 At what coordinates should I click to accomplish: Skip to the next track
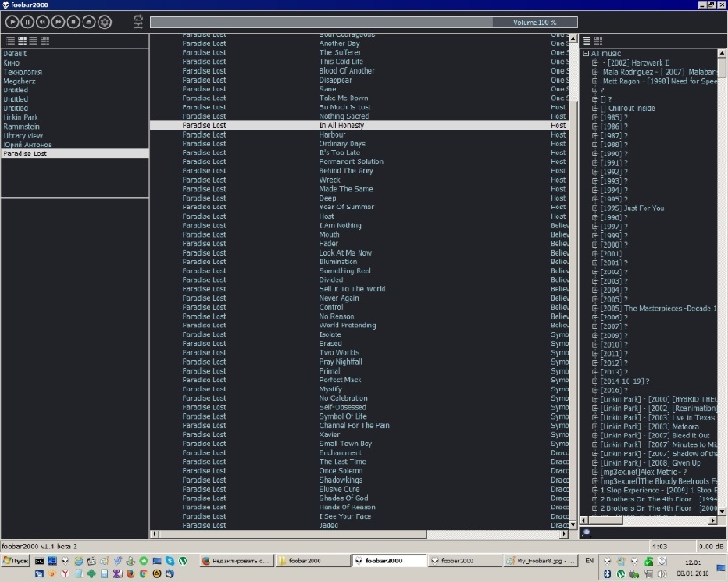[58, 21]
